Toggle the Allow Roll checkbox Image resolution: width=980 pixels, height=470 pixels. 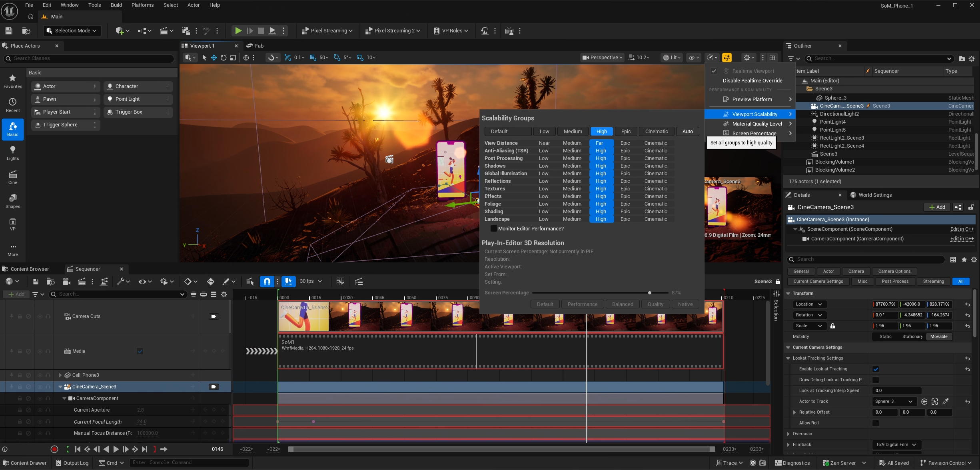pyautogui.click(x=876, y=423)
